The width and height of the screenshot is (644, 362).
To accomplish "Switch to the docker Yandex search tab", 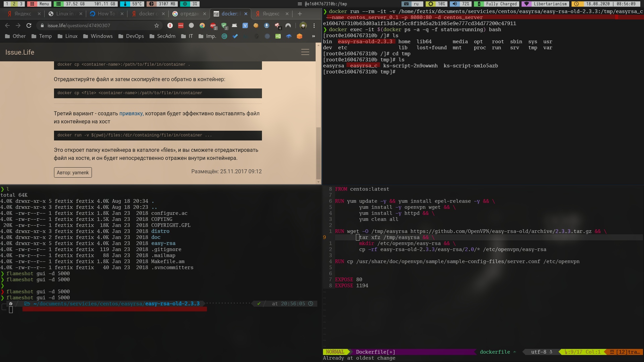I will (148, 14).
